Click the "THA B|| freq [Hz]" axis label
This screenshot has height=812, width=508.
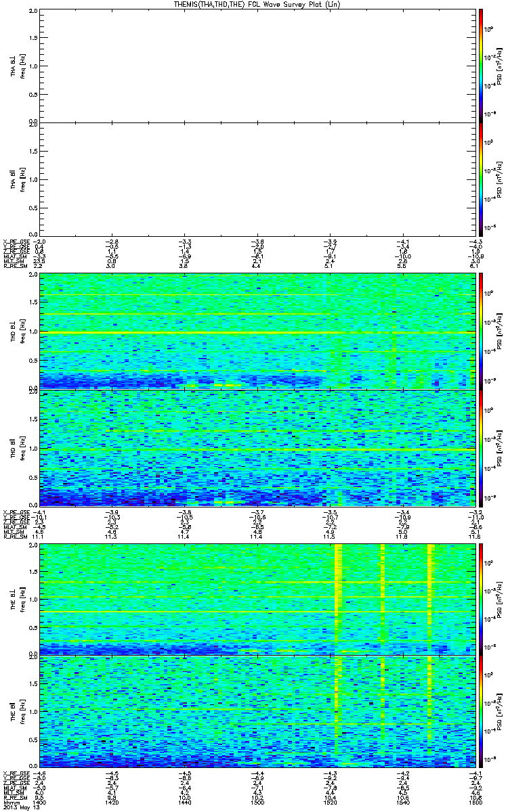pos(18,179)
